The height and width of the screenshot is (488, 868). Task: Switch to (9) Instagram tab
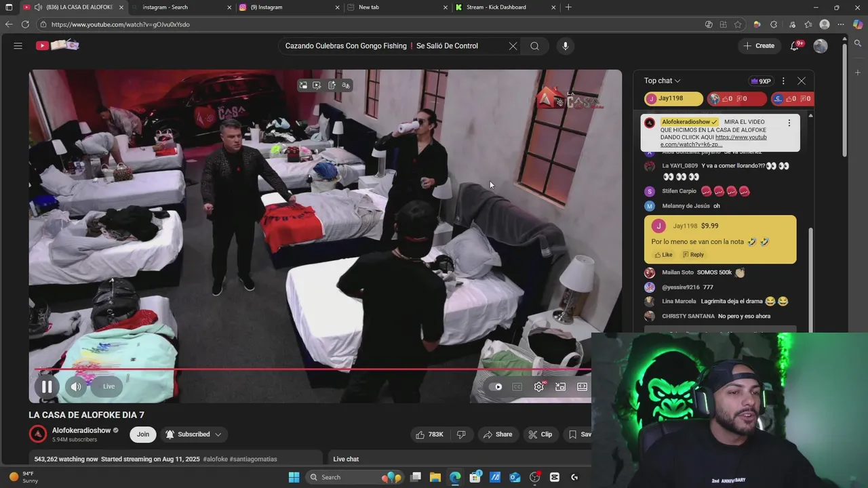coord(290,7)
